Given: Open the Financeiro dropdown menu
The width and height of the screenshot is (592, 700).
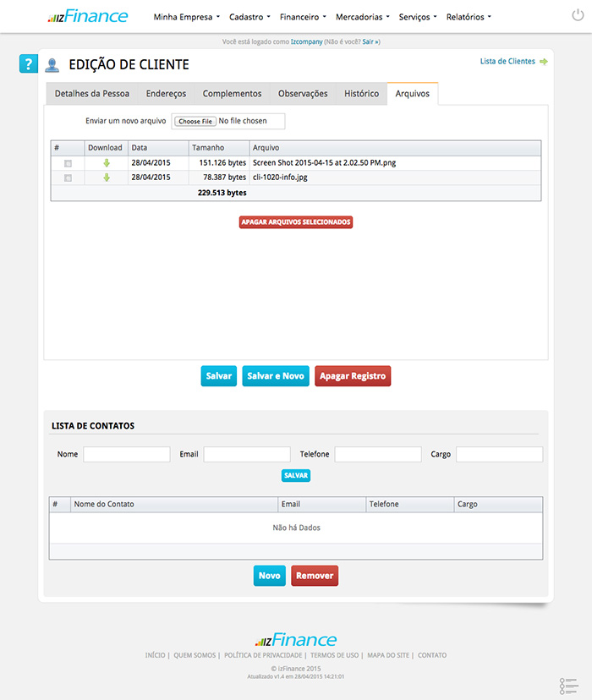Looking at the screenshot, I should 303,17.
